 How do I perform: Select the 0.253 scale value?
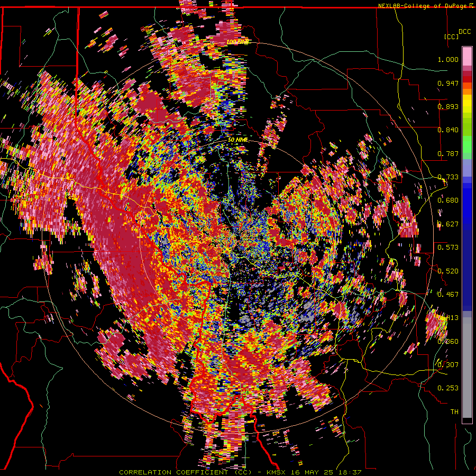pyautogui.click(x=448, y=388)
